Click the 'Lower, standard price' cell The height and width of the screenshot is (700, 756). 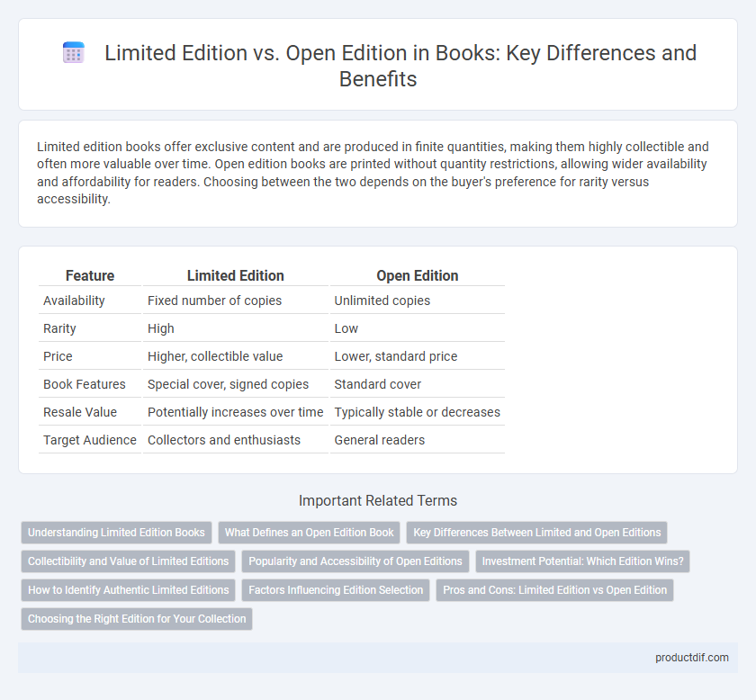396,356
